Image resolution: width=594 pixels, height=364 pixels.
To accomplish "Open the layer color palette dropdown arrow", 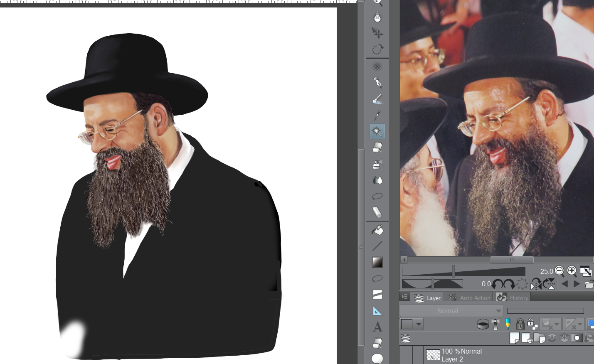I will coord(419,324).
